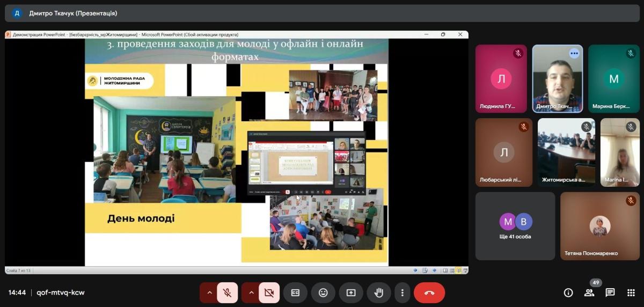Click the Житомирська room video tile
The height and width of the screenshot is (307, 644).
tap(566, 152)
